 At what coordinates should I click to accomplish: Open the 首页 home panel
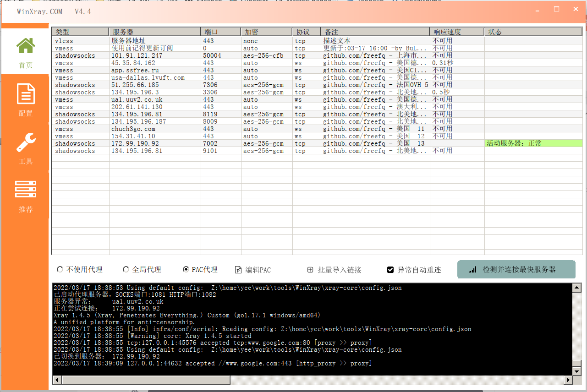pyautogui.click(x=25, y=53)
